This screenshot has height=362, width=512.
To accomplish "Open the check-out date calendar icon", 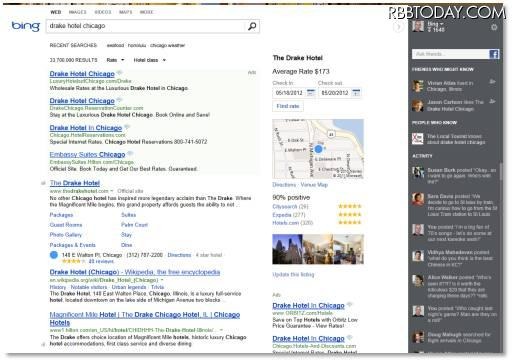I will point(356,92).
